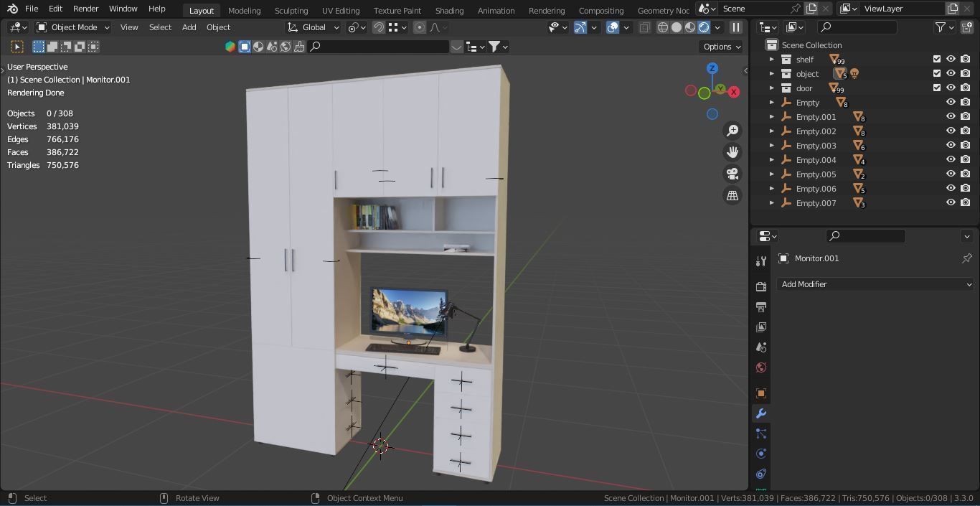The width and height of the screenshot is (980, 506).
Task: Toggle proportional editing
Action: tap(420, 27)
